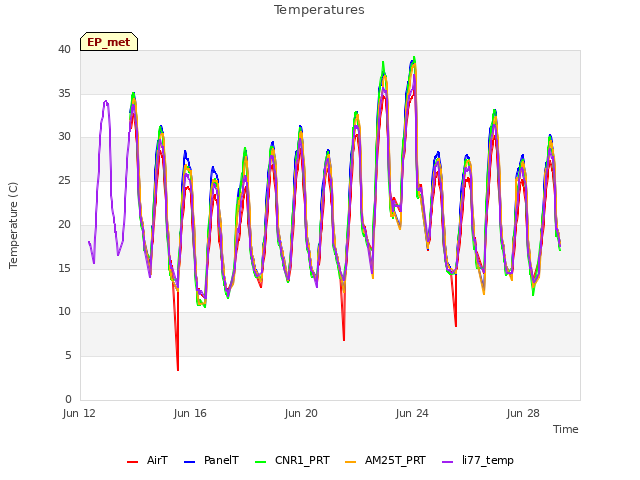
Task: Click the Temperature (C) y-axis label
Action: [x=13, y=225]
